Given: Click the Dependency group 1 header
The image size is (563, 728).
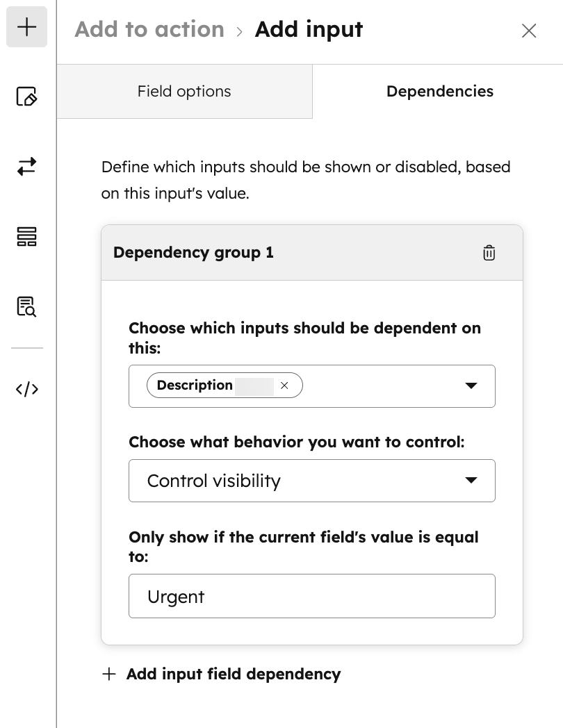Looking at the screenshot, I should [x=193, y=253].
